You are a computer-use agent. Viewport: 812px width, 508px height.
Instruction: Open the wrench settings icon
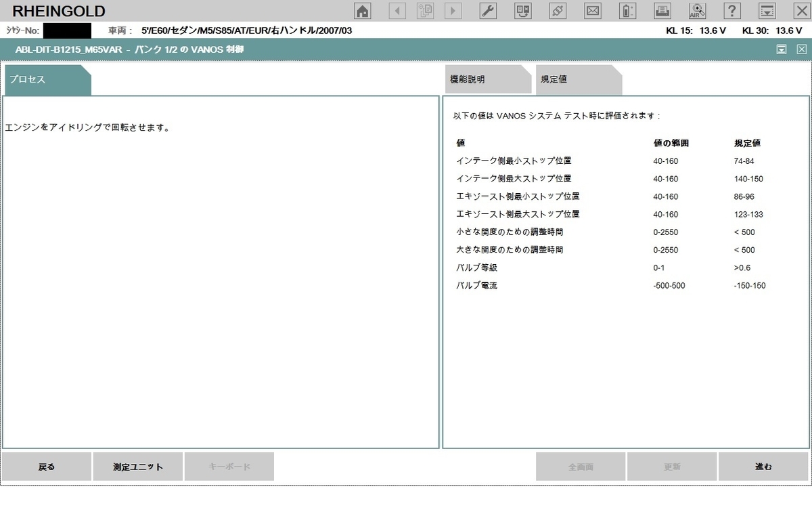[x=488, y=10]
